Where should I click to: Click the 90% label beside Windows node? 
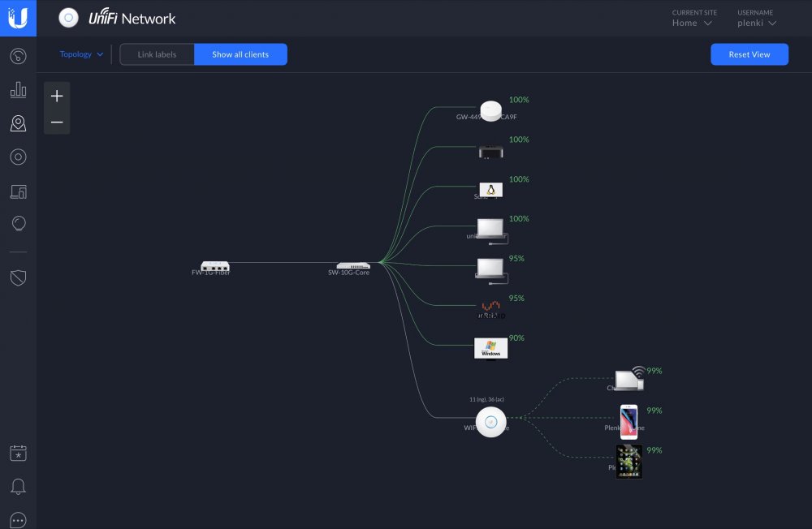click(x=516, y=338)
